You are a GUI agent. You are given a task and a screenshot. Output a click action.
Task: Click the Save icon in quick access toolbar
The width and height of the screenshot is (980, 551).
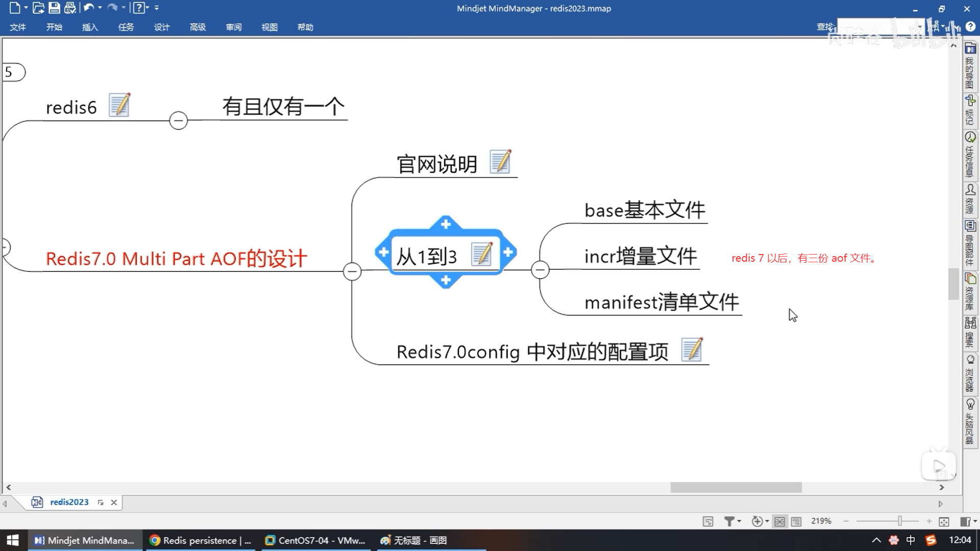coord(54,8)
